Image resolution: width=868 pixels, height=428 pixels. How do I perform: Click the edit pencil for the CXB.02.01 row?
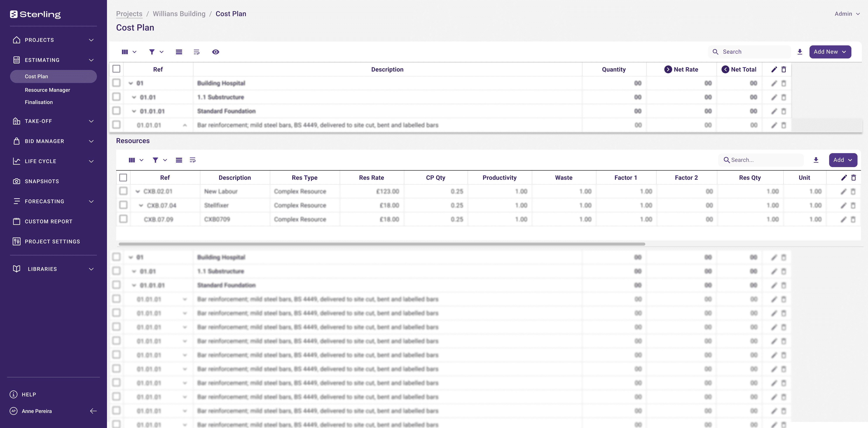coord(843,192)
